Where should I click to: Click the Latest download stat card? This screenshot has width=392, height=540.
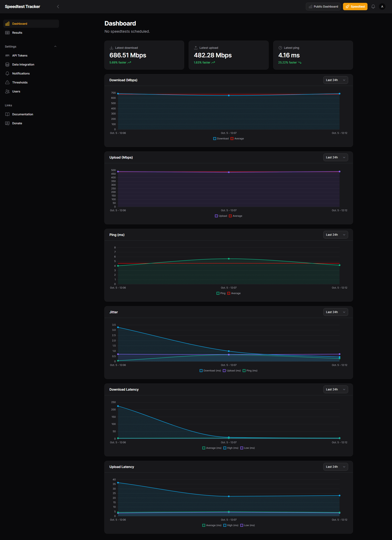[144, 55]
